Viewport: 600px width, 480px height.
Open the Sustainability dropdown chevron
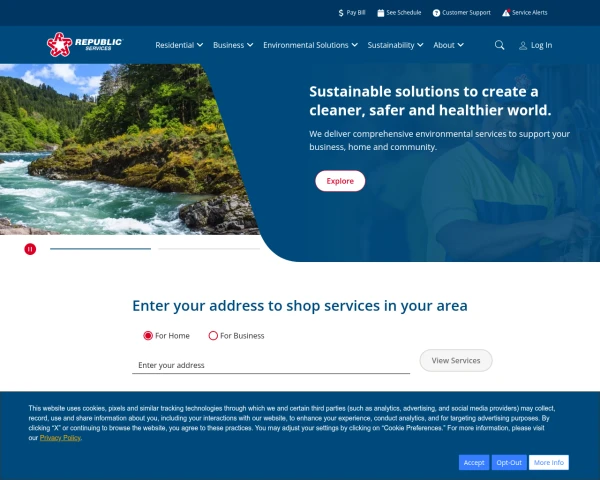point(420,45)
